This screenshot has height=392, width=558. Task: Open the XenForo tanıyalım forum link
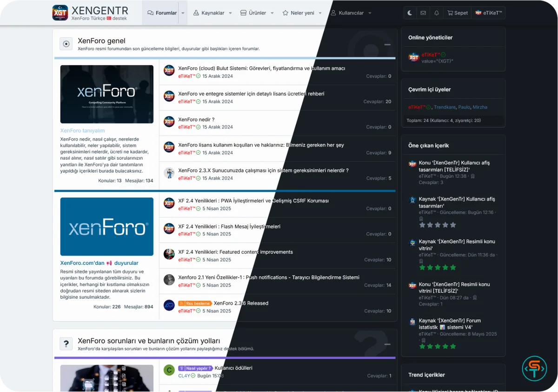pos(82,131)
